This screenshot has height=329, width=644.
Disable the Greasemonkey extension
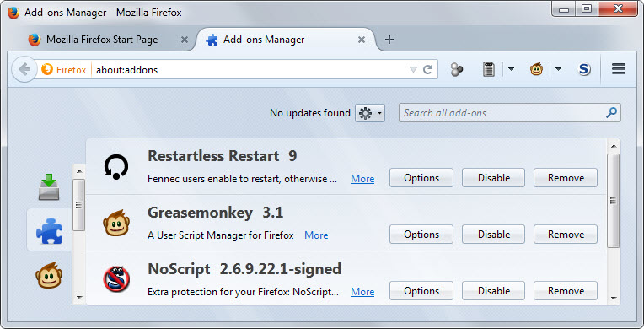[493, 234]
